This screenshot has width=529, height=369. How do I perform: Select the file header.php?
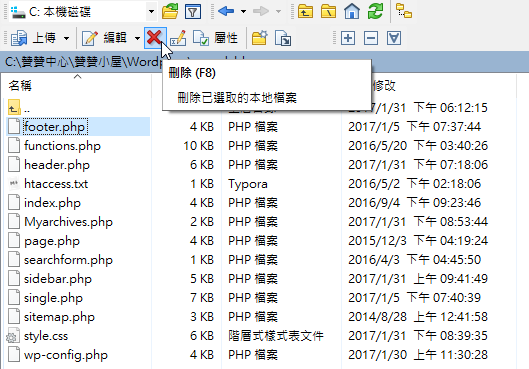click(x=57, y=165)
